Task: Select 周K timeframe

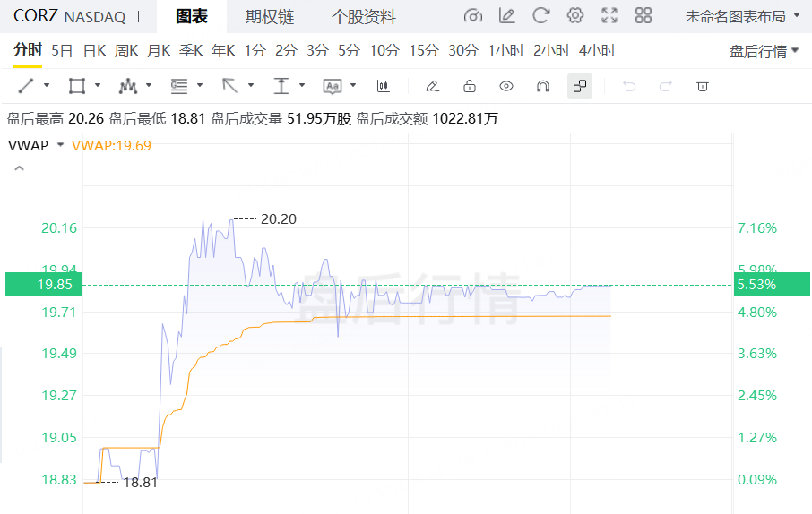Action: [126, 51]
